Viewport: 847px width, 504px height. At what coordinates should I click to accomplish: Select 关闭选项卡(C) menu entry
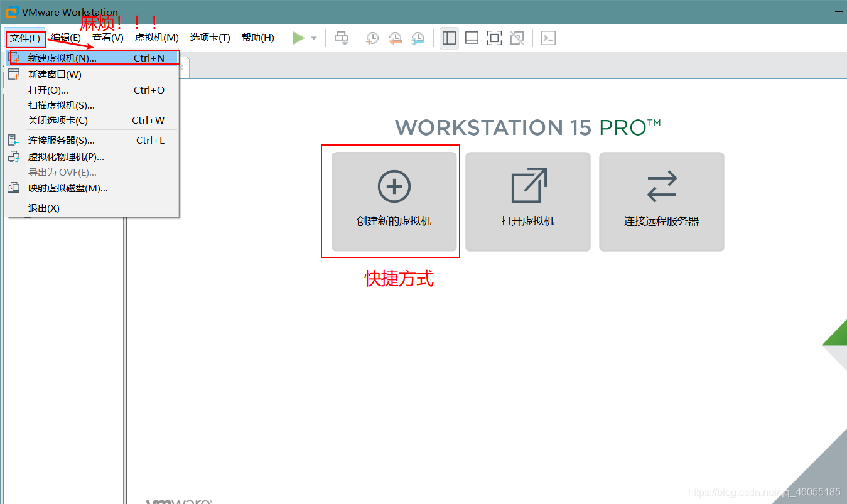[x=92, y=121]
